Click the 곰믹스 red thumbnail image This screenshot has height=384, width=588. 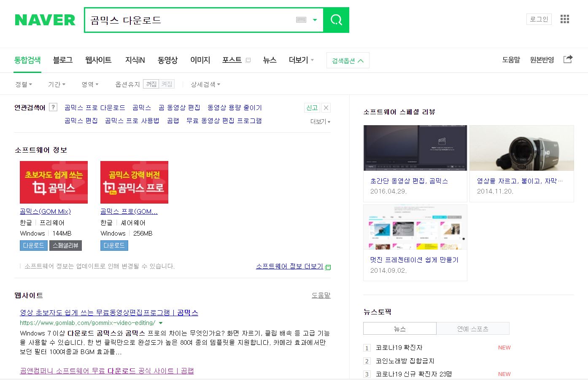click(x=54, y=182)
